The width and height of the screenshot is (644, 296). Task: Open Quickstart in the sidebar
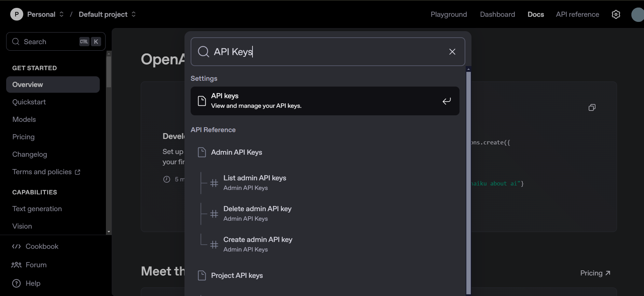29,102
